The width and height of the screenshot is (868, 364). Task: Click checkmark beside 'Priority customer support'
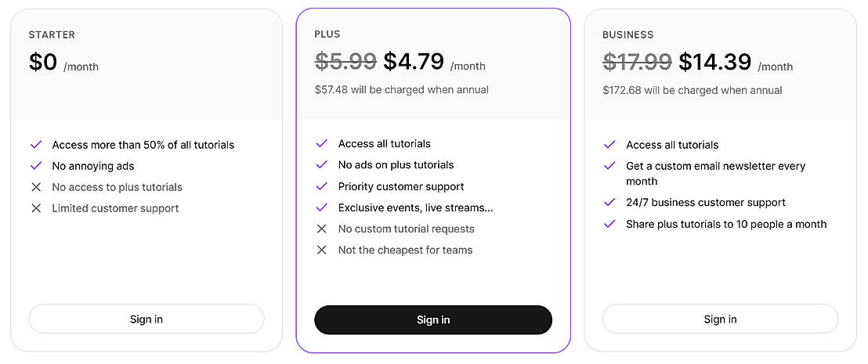(321, 186)
